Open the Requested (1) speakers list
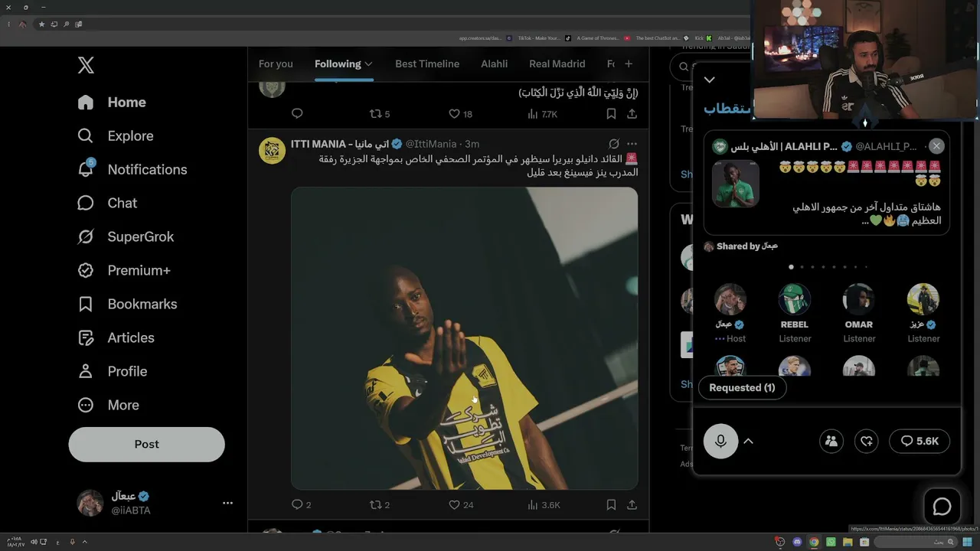This screenshot has height=551, width=980. coord(742,388)
